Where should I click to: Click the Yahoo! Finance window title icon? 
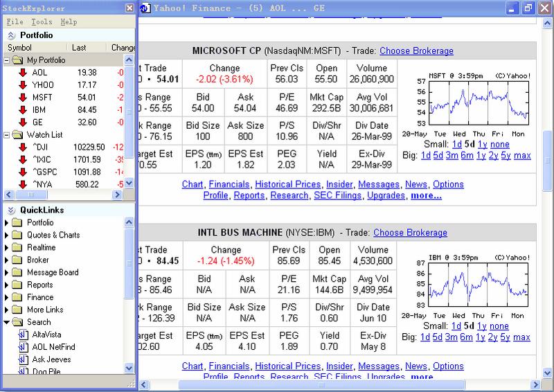coord(145,8)
